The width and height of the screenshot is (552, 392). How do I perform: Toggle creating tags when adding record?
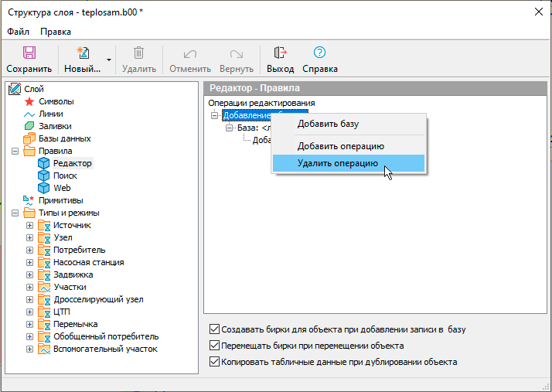tap(215, 329)
